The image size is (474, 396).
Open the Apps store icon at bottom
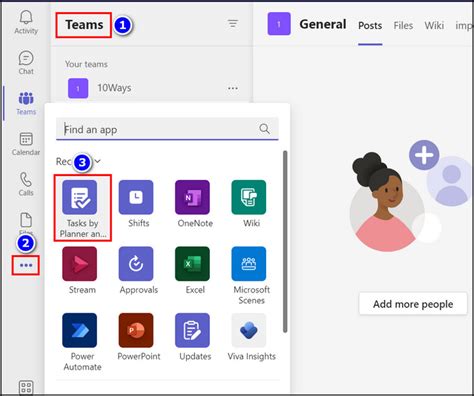pos(26,387)
